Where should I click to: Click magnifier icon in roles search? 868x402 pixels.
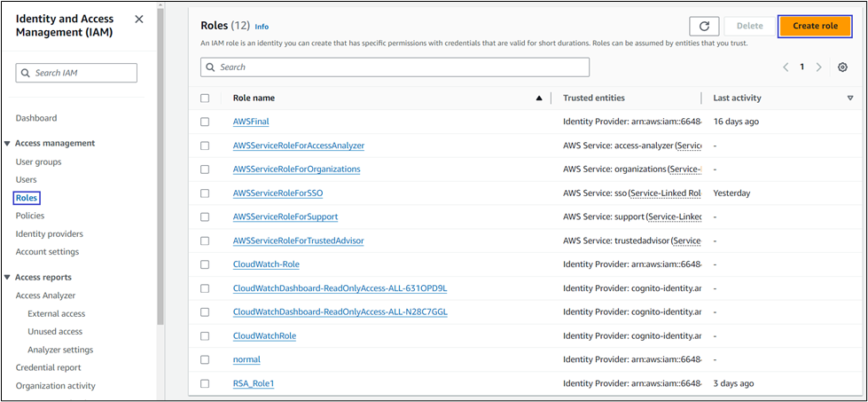[210, 67]
